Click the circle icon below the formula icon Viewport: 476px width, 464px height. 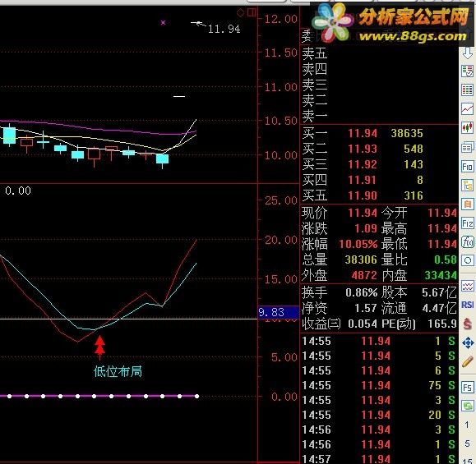click(468, 260)
